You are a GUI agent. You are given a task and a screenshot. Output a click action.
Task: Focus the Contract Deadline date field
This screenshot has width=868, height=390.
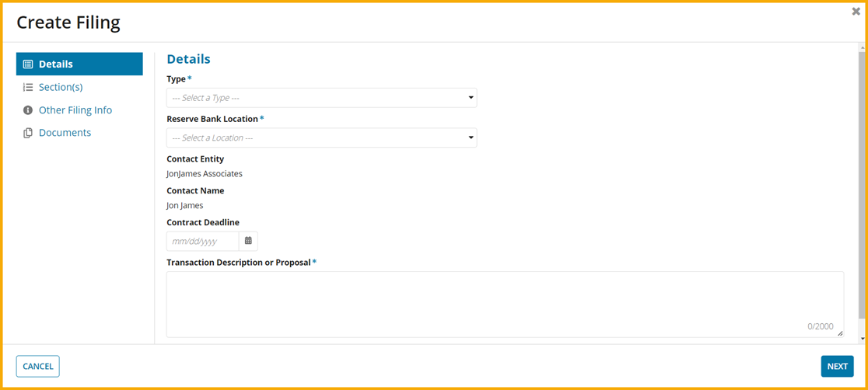point(202,241)
